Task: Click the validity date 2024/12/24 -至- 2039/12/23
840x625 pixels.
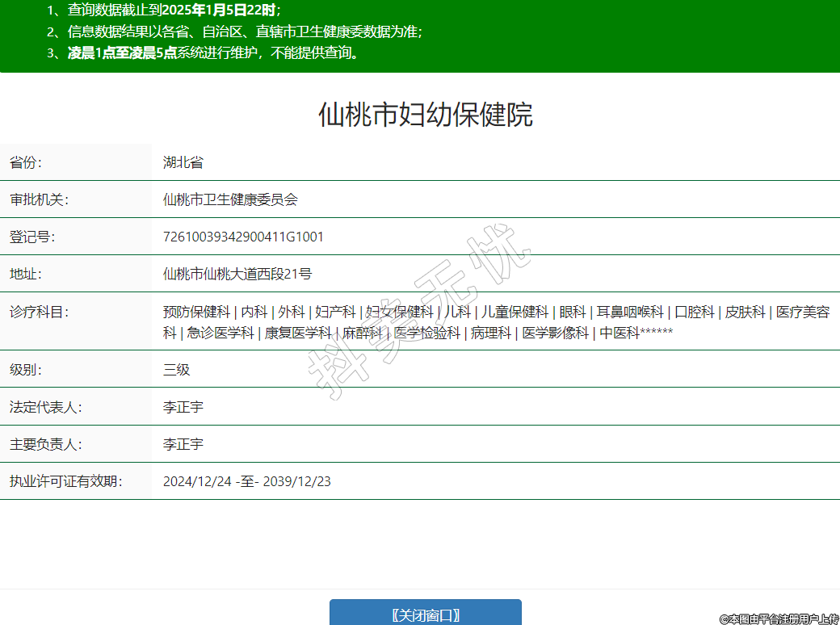Action: click(246, 481)
